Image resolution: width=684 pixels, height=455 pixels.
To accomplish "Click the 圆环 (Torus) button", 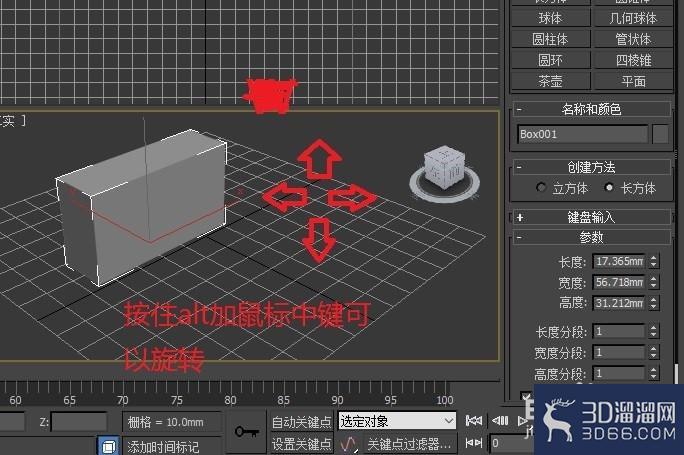I will click(x=551, y=60).
